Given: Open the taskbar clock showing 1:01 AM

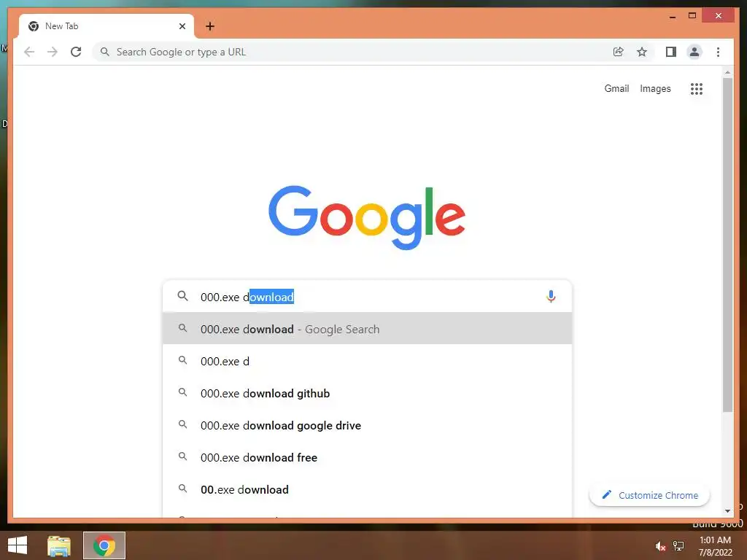Looking at the screenshot, I should (715, 545).
